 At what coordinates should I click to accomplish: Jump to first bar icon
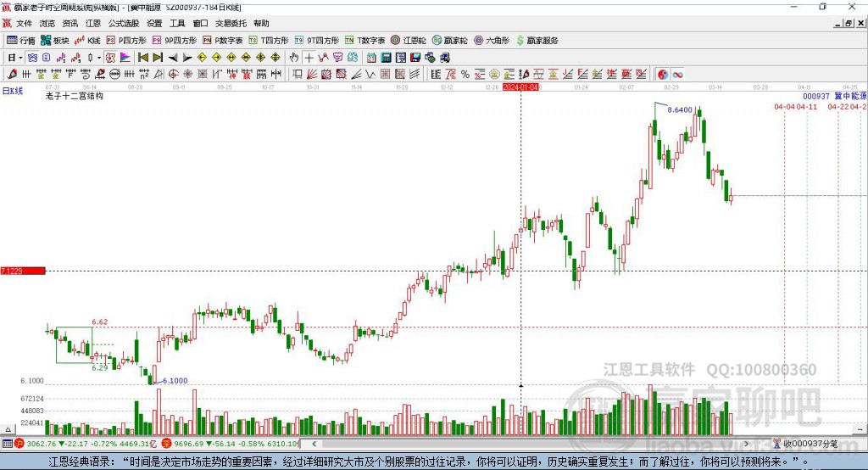[x=142, y=58]
